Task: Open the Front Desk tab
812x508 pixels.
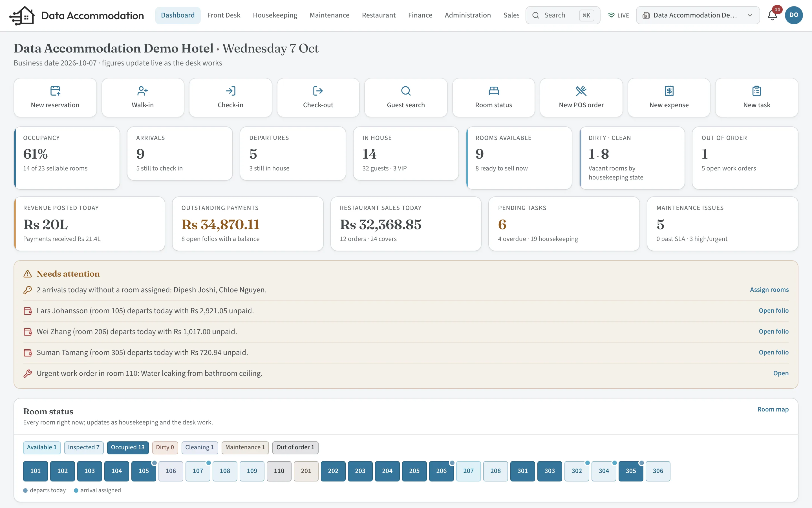Action: 224,15
